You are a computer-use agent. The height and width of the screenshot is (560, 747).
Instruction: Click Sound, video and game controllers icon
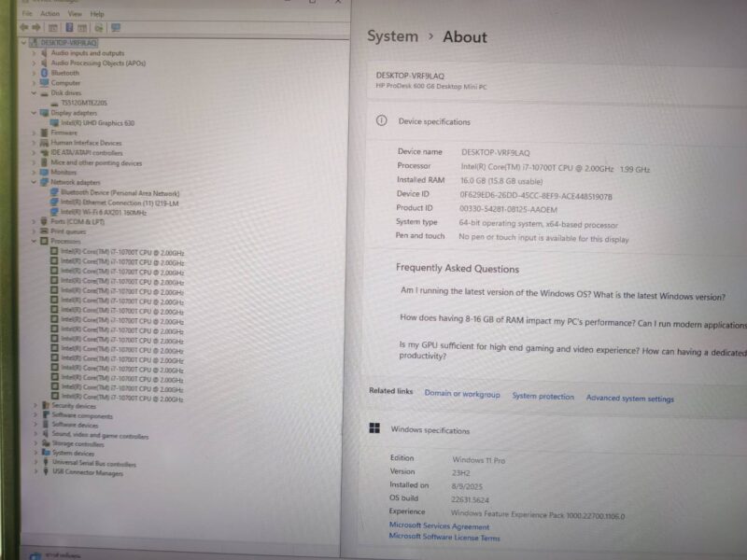tap(46, 434)
